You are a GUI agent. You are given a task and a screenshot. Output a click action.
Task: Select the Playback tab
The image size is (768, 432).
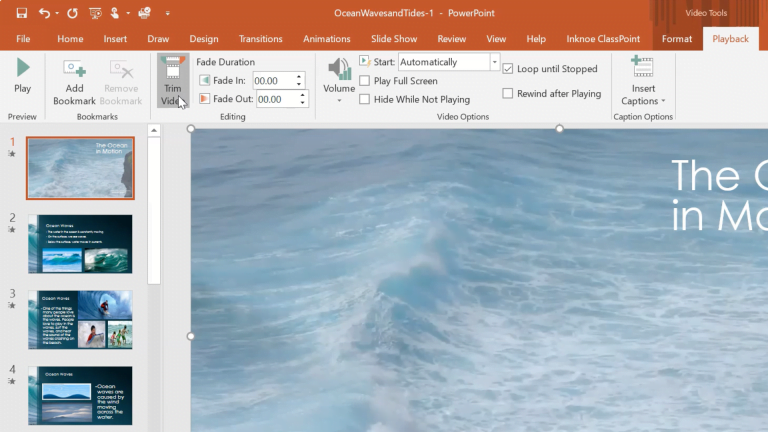tap(730, 39)
